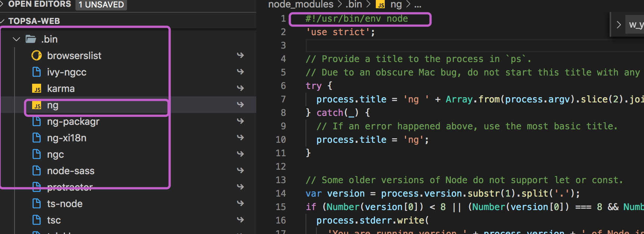Click the ng JS file icon

(x=37, y=105)
